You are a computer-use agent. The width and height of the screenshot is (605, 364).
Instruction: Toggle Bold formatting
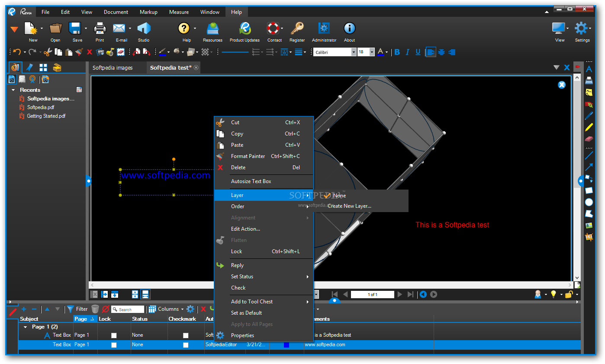pyautogui.click(x=397, y=52)
